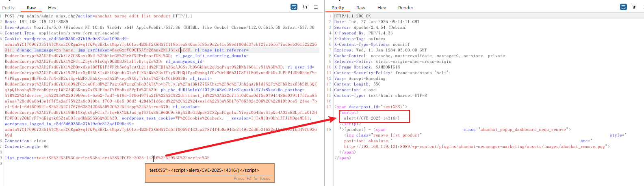Select the Pretty tab in response panel

[338, 8]
